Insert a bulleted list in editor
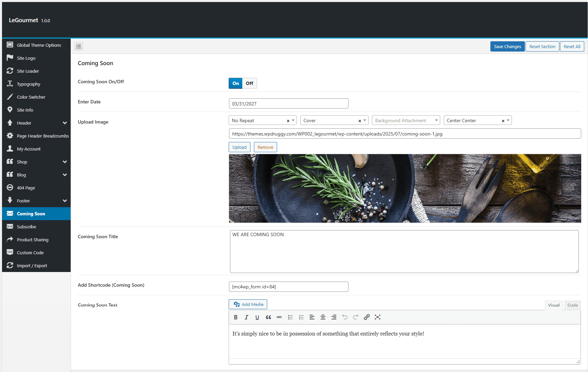Image resolution: width=588 pixels, height=372 pixels. (x=290, y=317)
